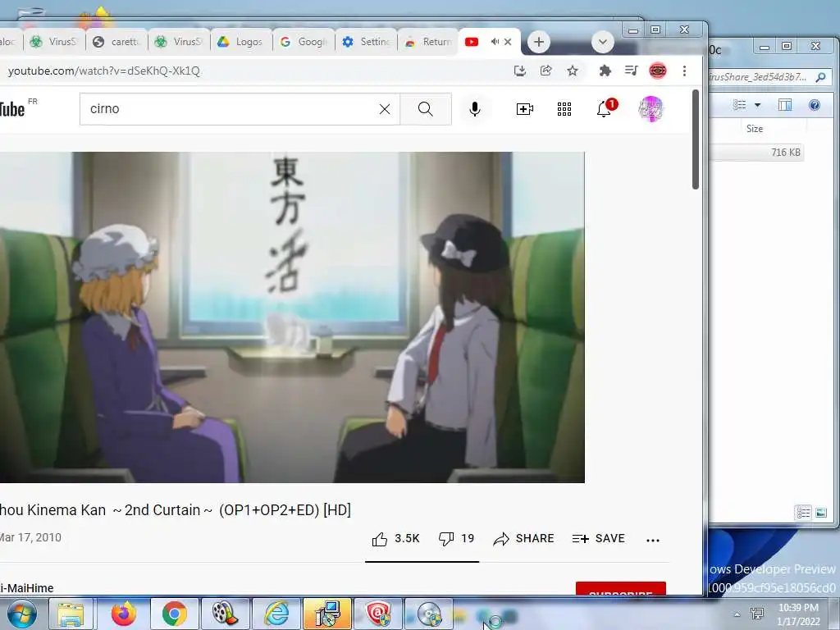Screen dimensions: 840x630
Task: Open the Explorer change view dropdown arrow
Action: pyautogui.click(x=757, y=105)
